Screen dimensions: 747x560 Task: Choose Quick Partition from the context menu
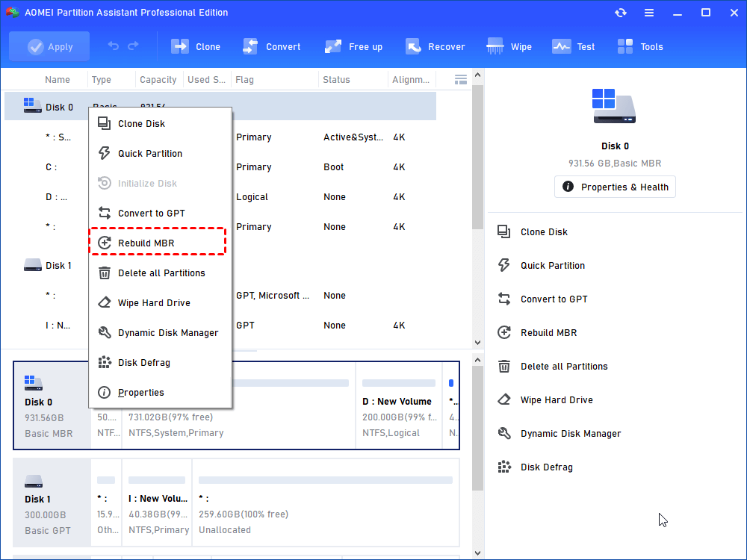pyautogui.click(x=160, y=153)
